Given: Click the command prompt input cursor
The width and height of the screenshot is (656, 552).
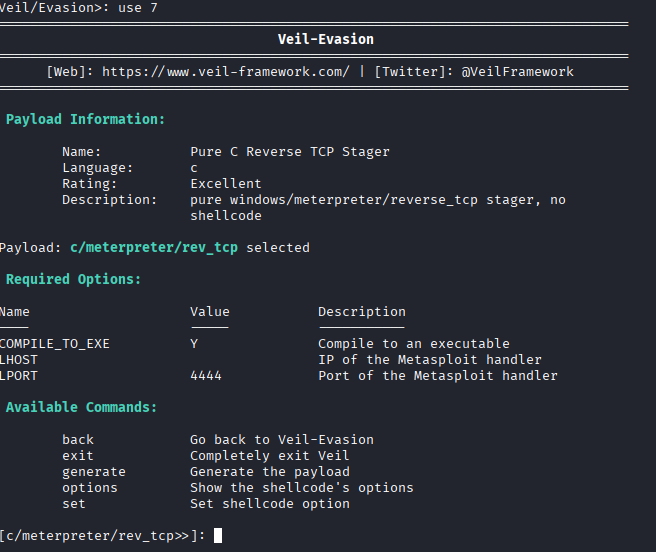Looking at the screenshot, I should pos(218,536).
